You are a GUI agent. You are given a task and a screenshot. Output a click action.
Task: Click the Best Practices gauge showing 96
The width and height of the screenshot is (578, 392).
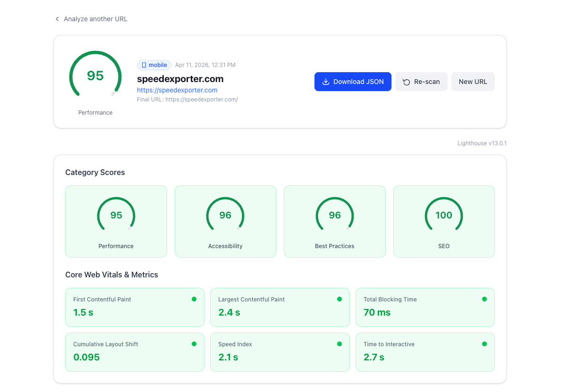334,215
